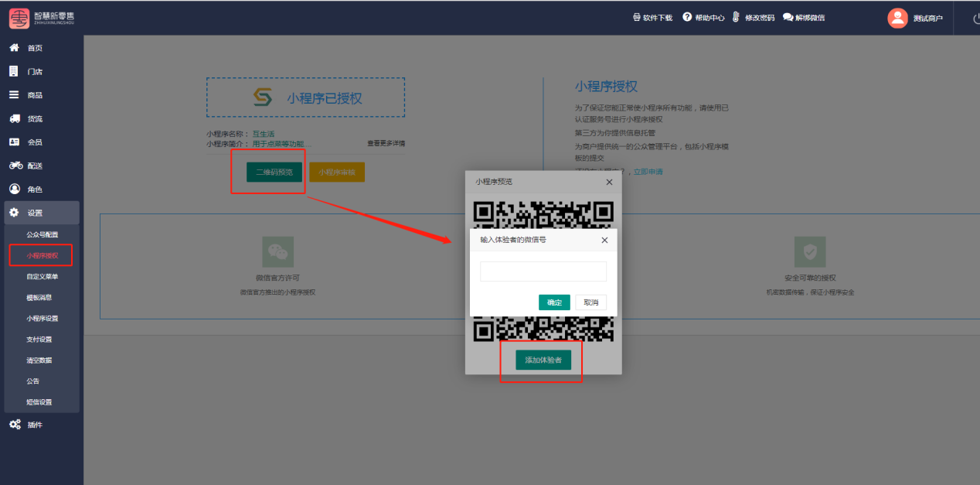Click the power logout icon

tap(975, 18)
